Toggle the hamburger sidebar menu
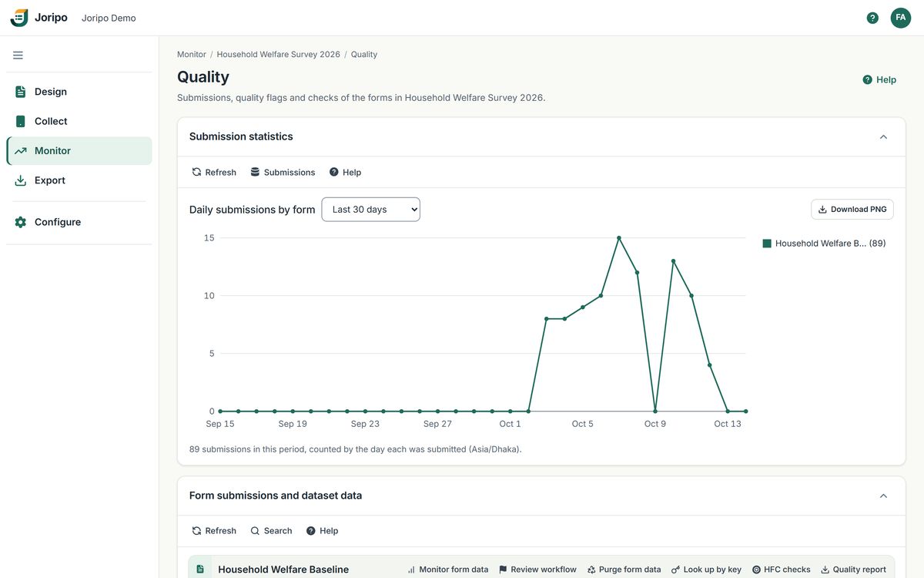 pyautogui.click(x=18, y=55)
